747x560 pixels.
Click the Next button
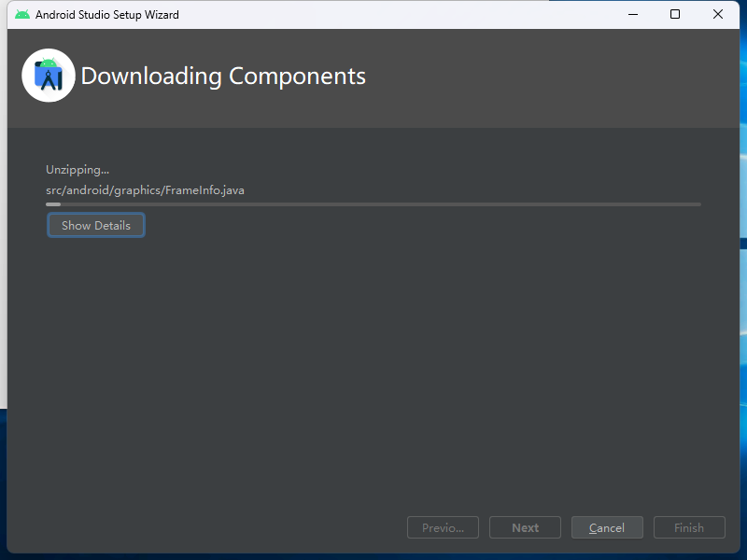525,527
